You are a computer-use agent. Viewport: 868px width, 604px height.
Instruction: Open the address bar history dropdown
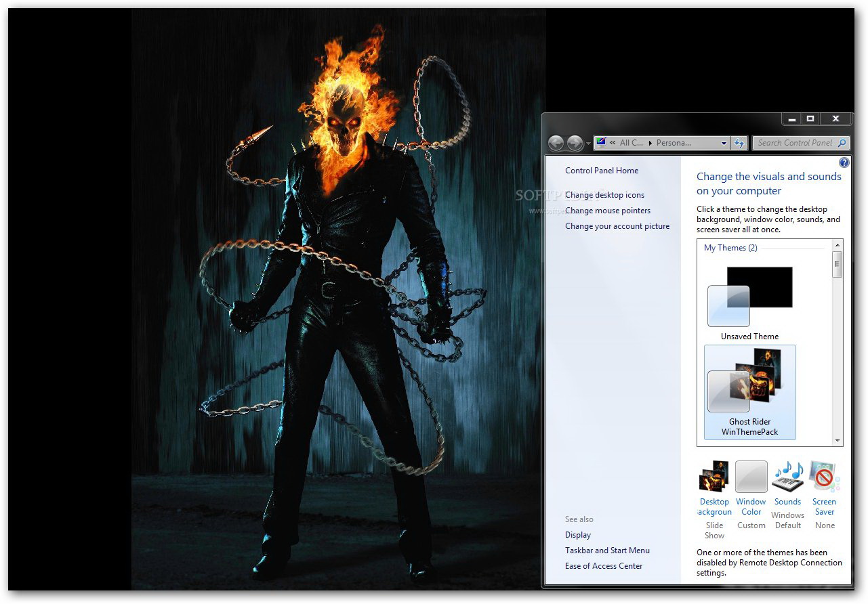[x=724, y=143]
